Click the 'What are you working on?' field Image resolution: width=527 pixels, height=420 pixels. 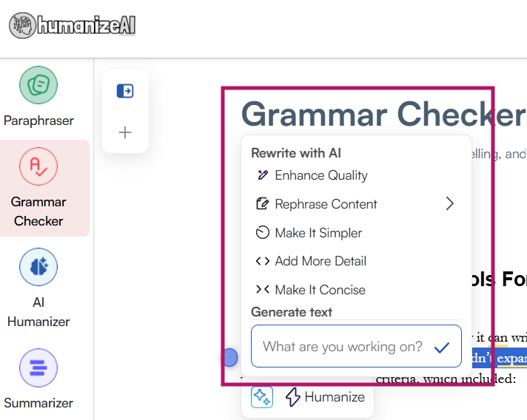coord(342,347)
